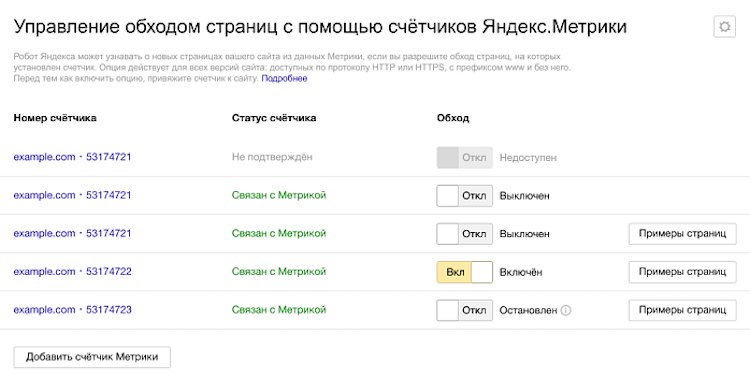Open Примеры страниц for the Выключен counter
Viewport: 750px width, 379px height.
(682, 234)
